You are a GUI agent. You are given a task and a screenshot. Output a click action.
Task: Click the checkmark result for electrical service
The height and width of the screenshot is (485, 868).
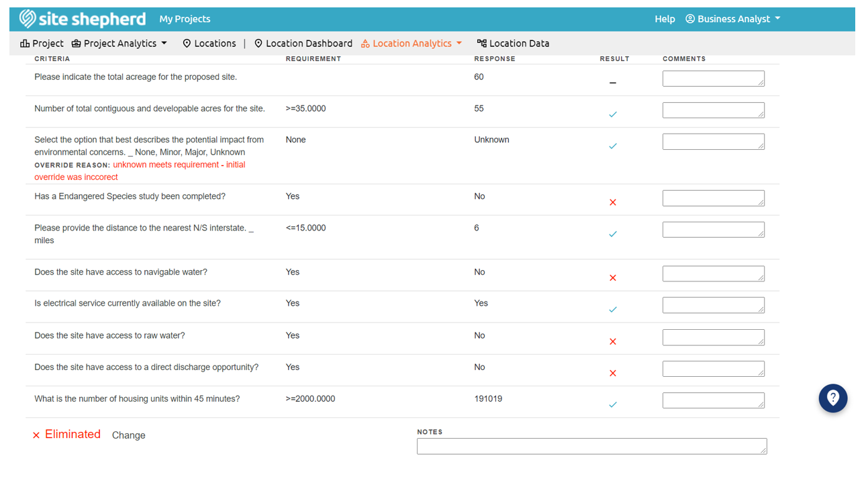click(612, 310)
